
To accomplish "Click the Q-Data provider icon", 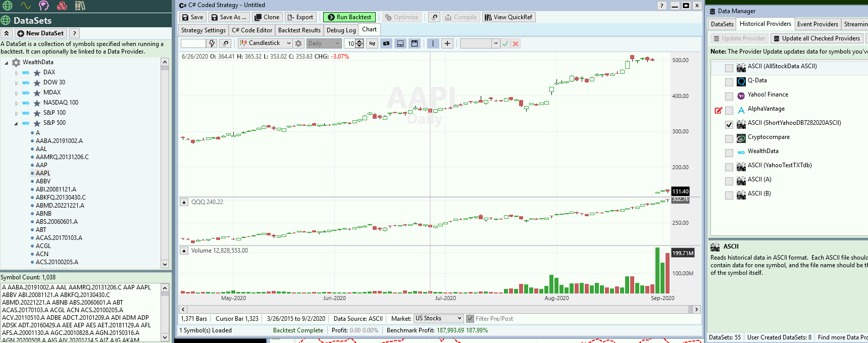I will coord(741,81).
